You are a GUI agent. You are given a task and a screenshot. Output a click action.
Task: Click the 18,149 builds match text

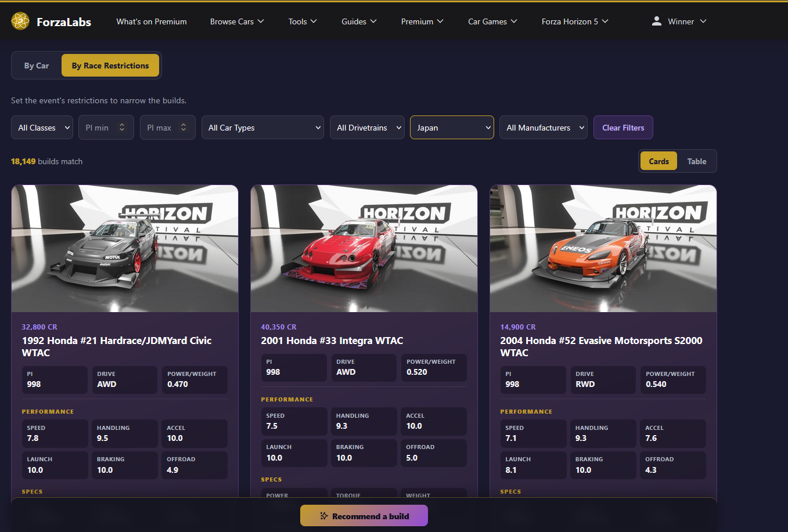coord(46,161)
